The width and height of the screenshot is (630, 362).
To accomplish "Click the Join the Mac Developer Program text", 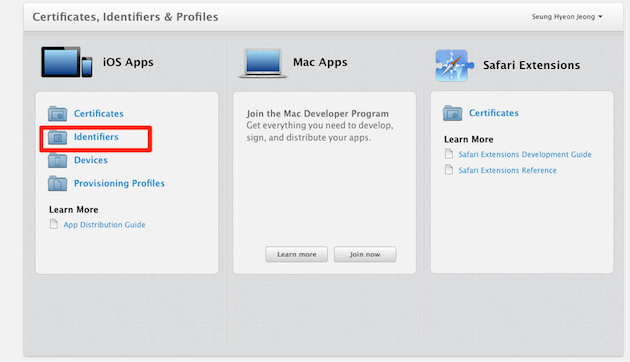I will tap(317, 114).
